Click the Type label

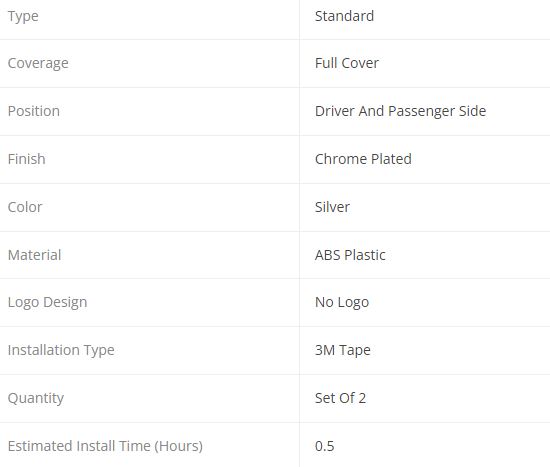pyautogui.click(x=23, y=16)
